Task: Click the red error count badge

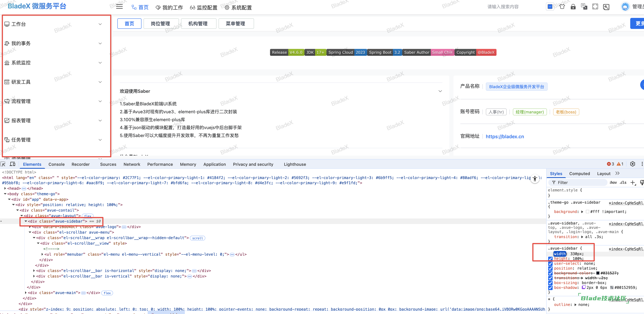Action: [x=610, y=164]
